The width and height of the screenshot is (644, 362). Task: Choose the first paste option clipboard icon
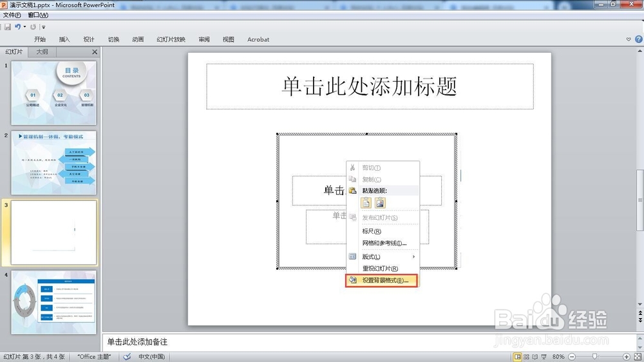(x=366, y=202)
